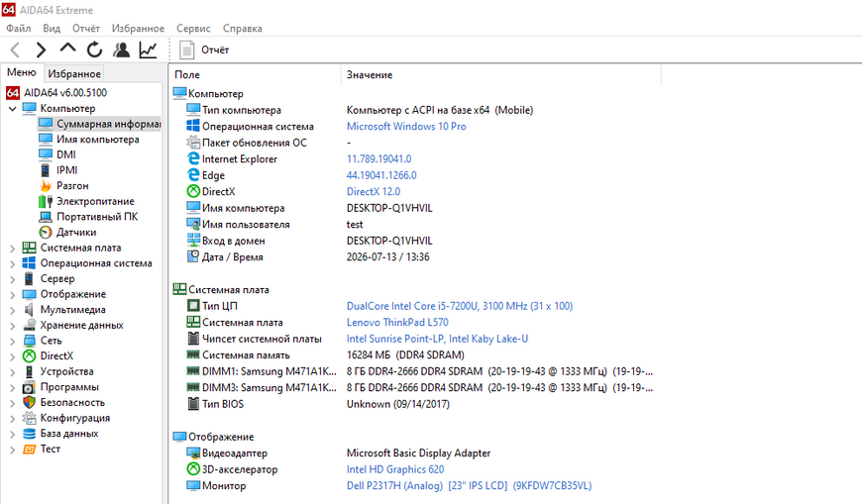The height and width of the screenshot is (504, 862).
Task: Click the Портативный ПК laptop icon
Action: pyautogui.click(x=46, y=217)
